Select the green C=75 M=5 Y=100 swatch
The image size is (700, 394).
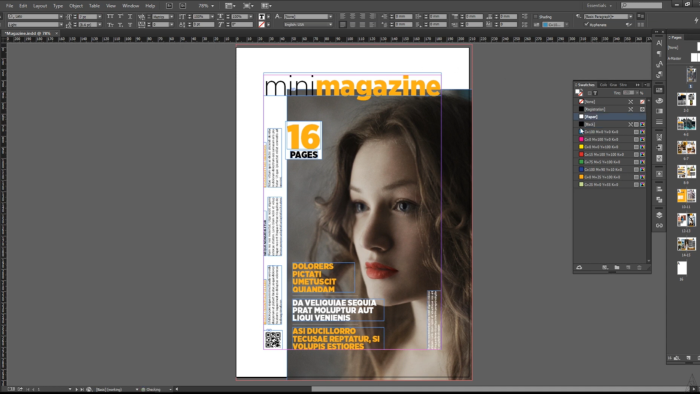[x=610, y=162]
